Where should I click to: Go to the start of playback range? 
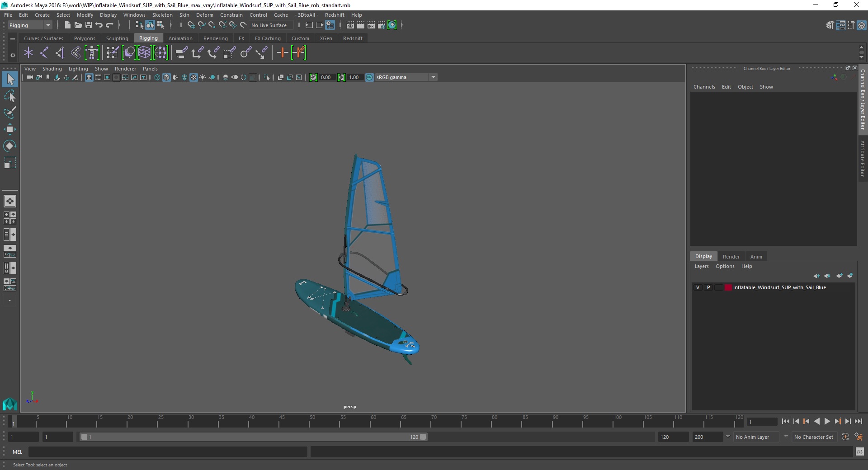click(x=785, y=421)
